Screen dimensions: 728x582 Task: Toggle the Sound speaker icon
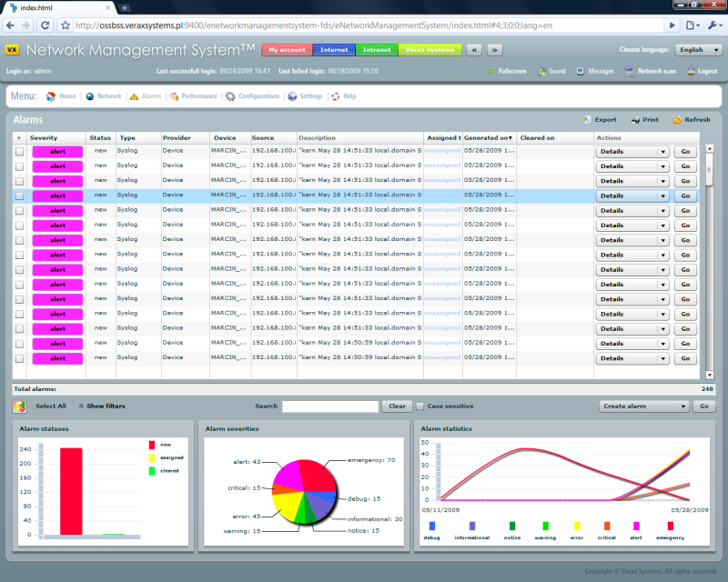click(x=541, y=72)
